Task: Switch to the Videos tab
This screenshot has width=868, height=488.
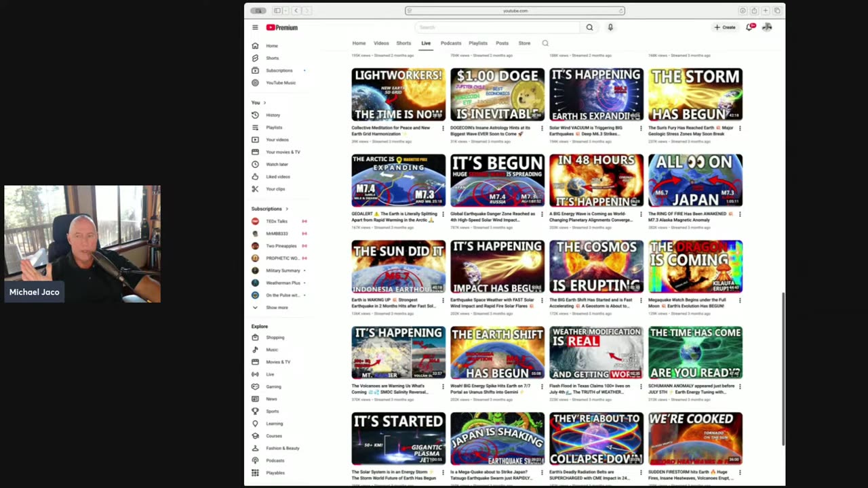Action: (381, 43)
